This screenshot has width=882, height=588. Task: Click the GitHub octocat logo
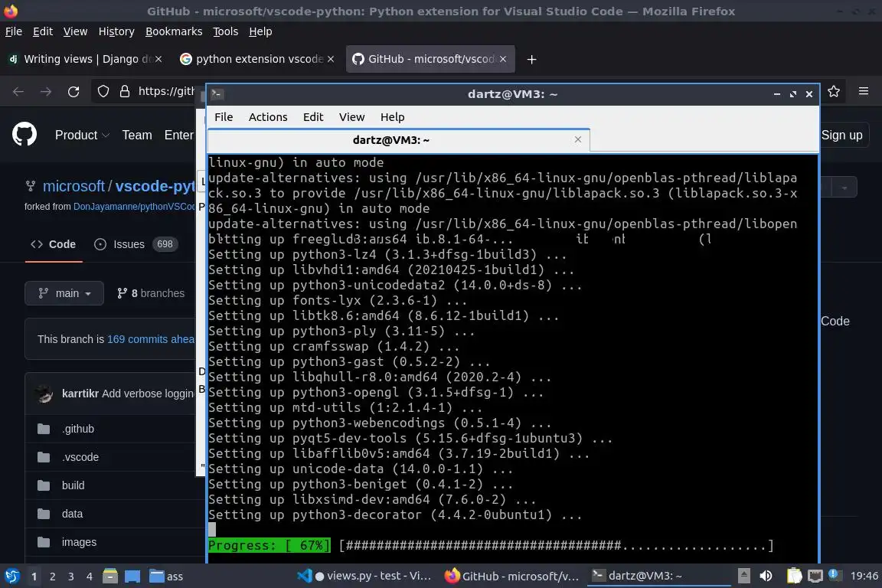(x=24, y=135)
